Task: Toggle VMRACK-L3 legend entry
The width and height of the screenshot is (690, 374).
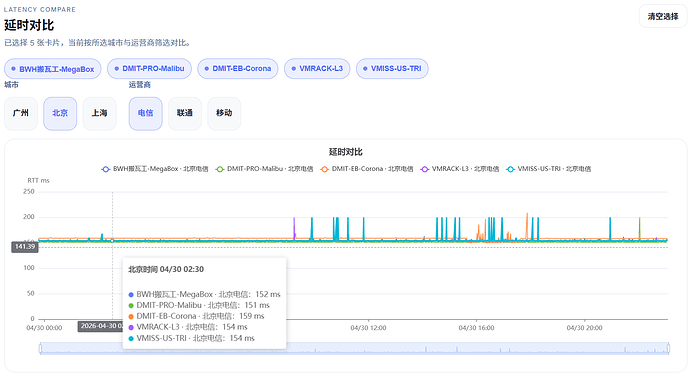Action: [x=460, y=169]
